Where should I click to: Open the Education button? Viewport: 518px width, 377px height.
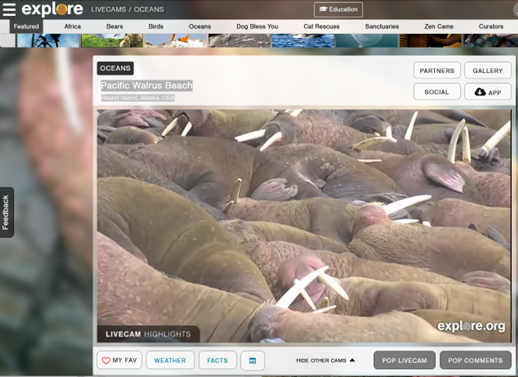[x=338, y=9]
